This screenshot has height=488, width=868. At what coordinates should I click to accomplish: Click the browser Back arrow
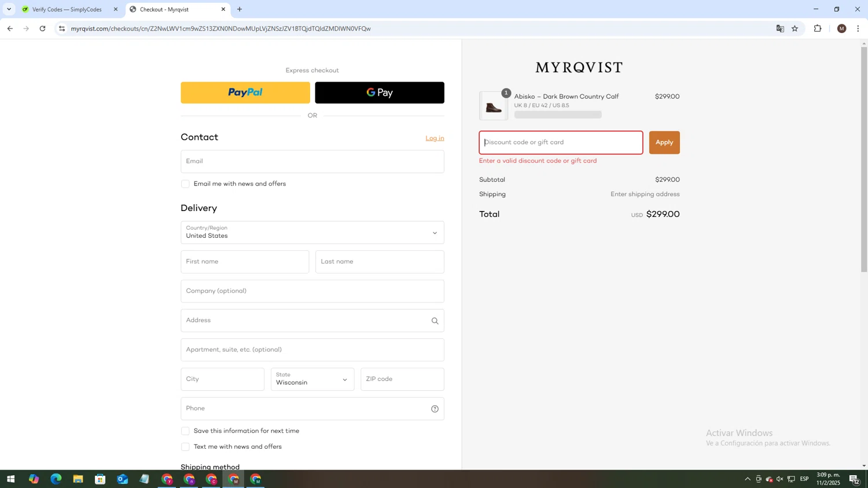click(10, 28)
